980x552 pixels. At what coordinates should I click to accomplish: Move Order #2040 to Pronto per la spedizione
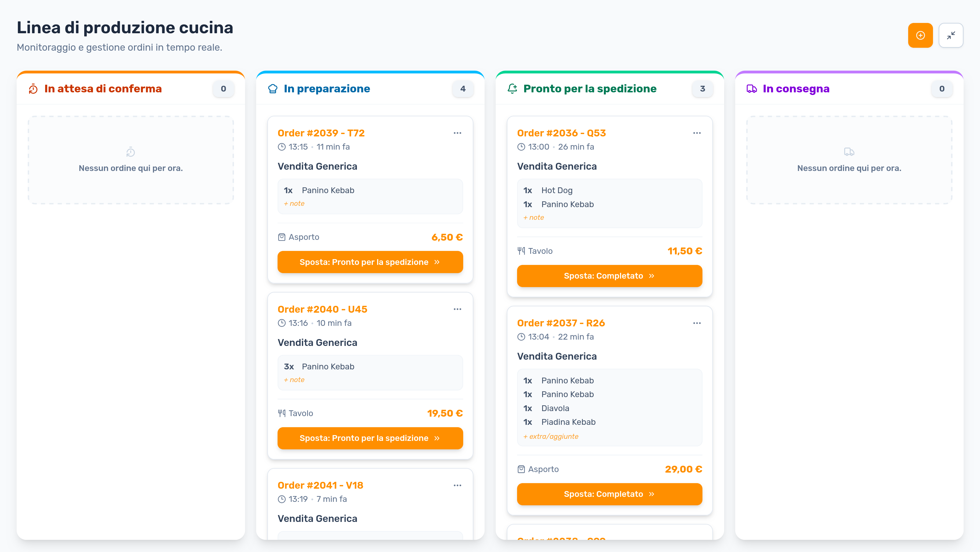tap(370, 438)
